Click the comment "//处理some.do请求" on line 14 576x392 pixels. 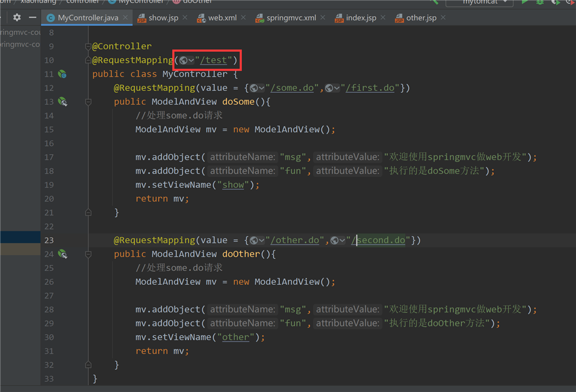[x=179, y=116]
